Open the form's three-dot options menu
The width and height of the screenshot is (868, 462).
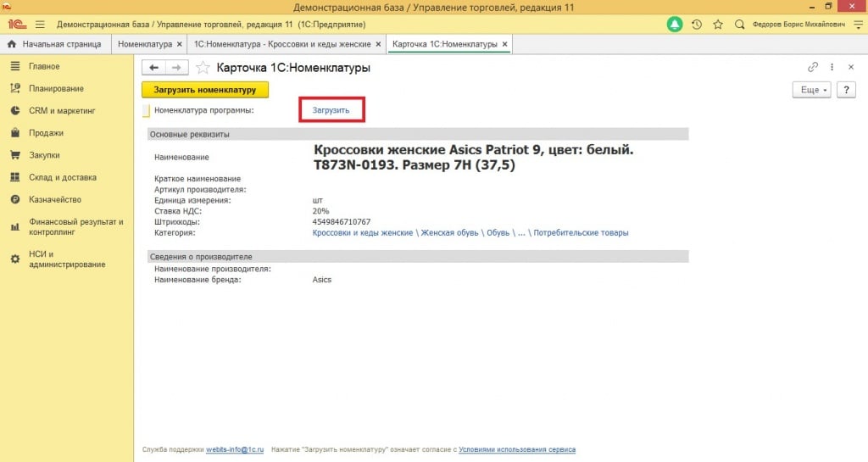(x=832, y=67)
